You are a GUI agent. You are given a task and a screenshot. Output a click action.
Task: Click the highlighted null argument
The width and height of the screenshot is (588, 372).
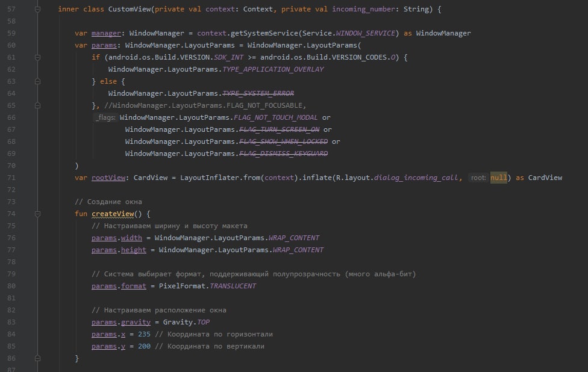(x=498, y=178)
